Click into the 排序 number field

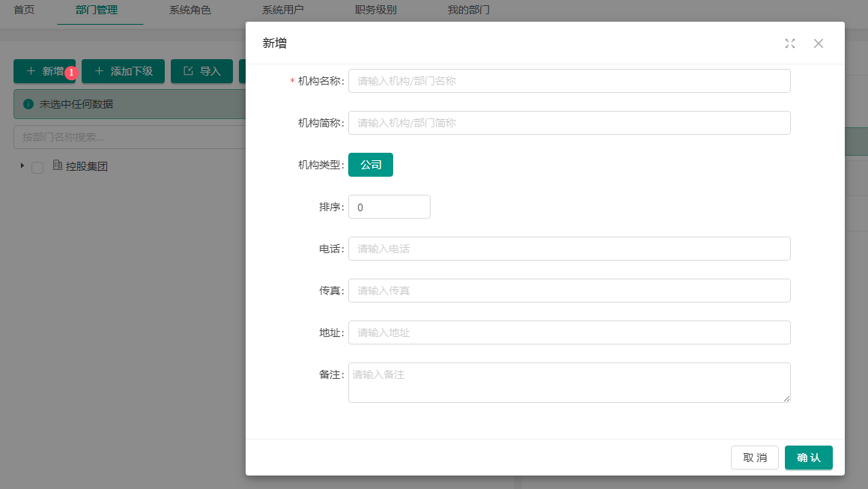pos(389,207)
